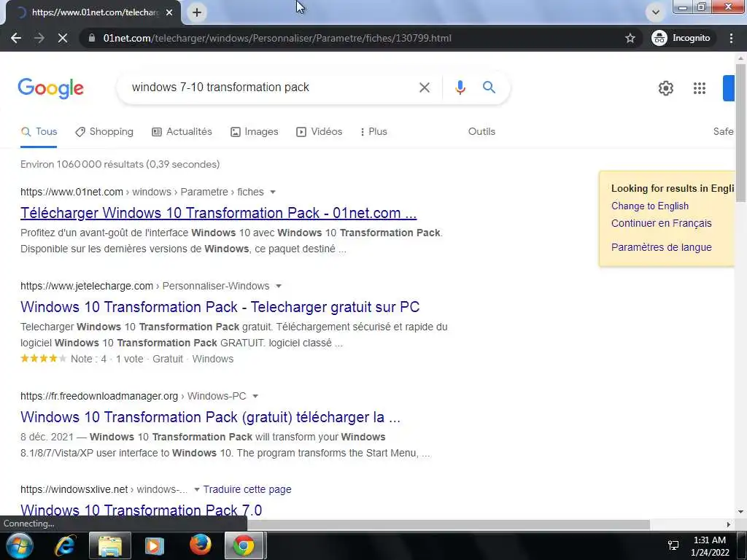Viewport: 747px width, 560px height.
Task: Open Windows Media Player from the taskbar
Action: [153, 545]
